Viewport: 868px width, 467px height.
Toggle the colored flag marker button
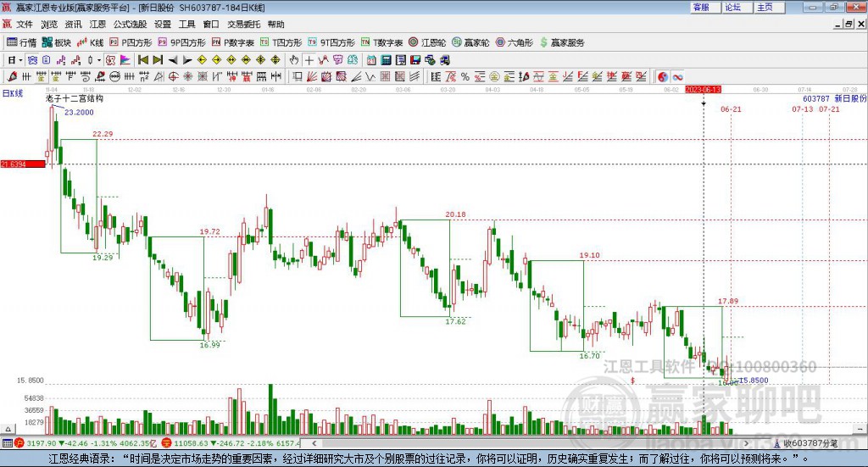(125, 60)
